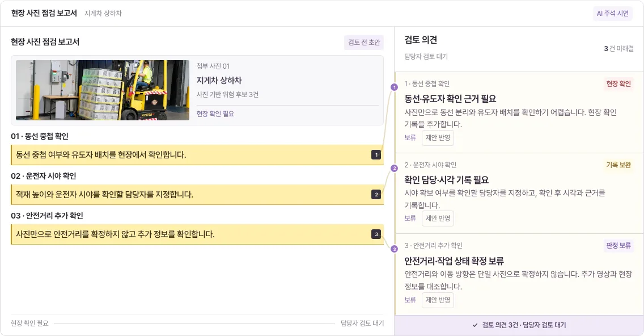Screen dimensions: 644x336
Task: Click '현장 확인 필요' link in photo card
Action: 215,114
